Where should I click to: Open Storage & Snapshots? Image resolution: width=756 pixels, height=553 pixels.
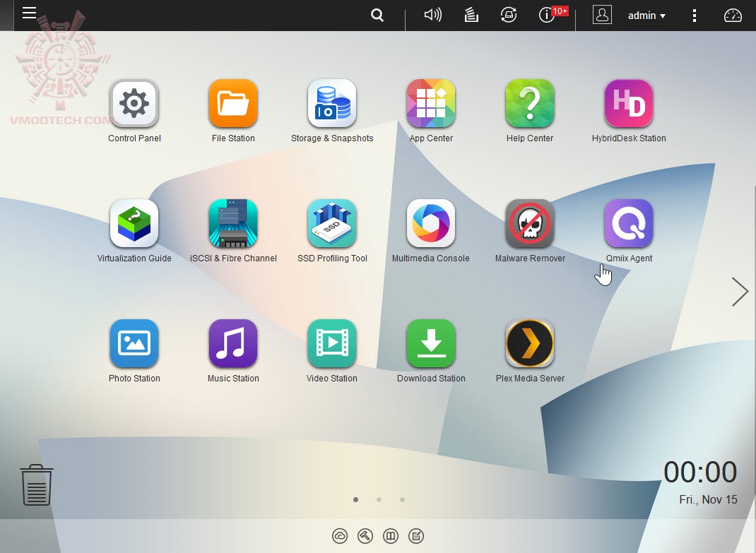tap(331, 103)
